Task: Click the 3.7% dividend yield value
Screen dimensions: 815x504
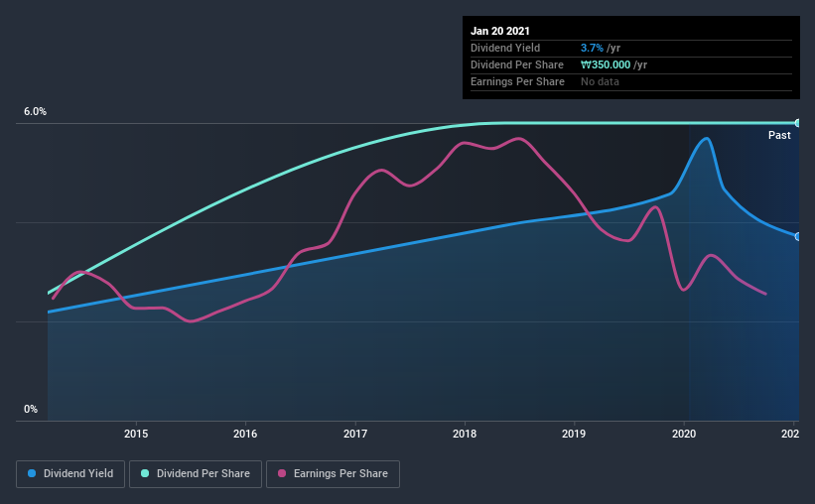Action: tap(592, 48)
